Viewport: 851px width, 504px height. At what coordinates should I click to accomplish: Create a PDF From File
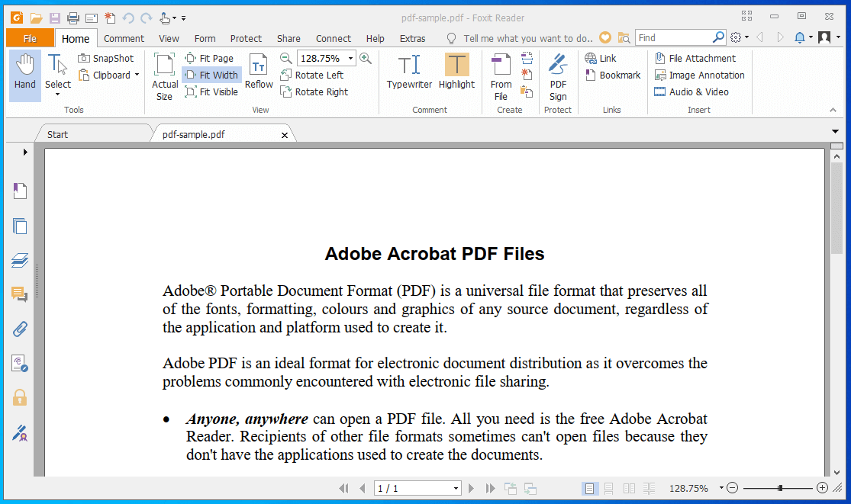501,74
